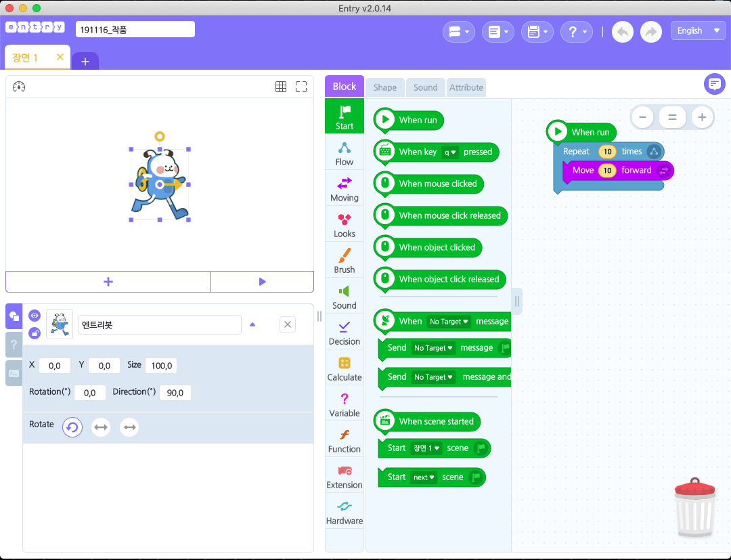This screenshot has height=560, width=731.
Task: Add a new scene tab
Action: (85, 62)
